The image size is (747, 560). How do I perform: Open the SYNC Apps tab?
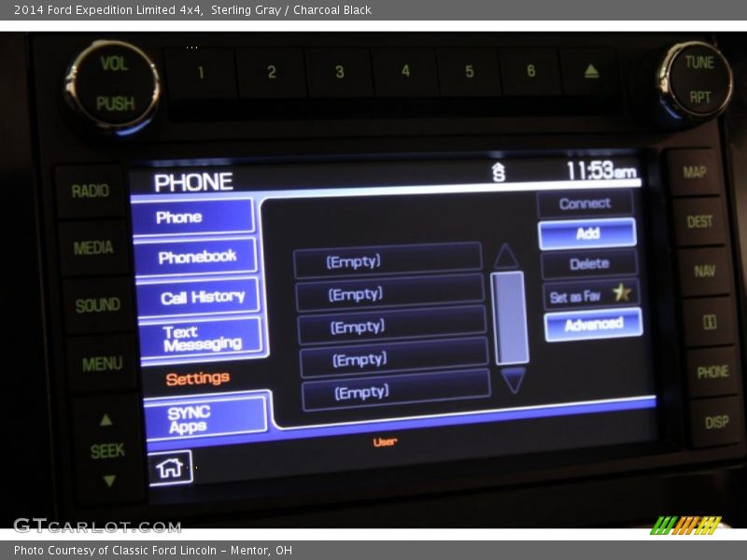pyautogui.click(x=205, y=419)
